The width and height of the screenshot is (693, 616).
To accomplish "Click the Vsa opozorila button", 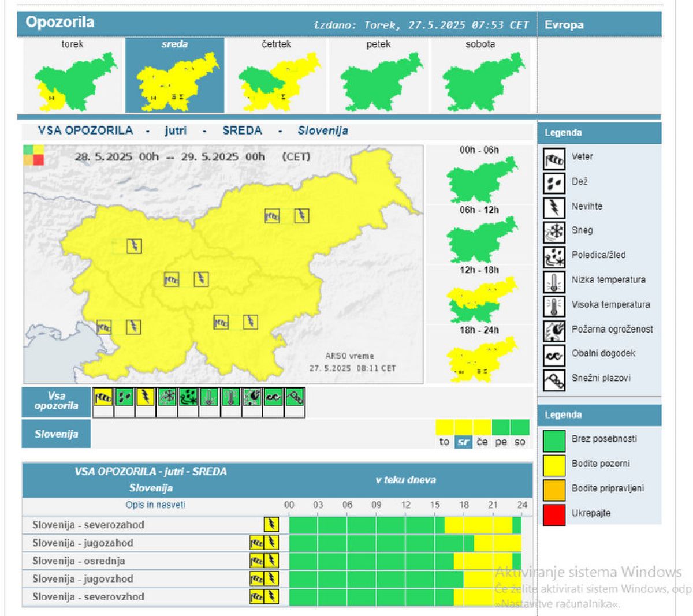I will pos(57,402).
